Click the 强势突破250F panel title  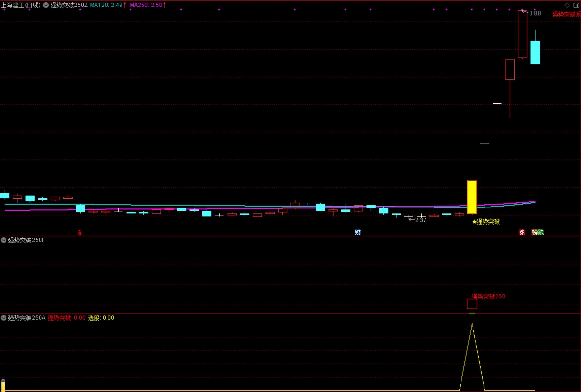26,240
